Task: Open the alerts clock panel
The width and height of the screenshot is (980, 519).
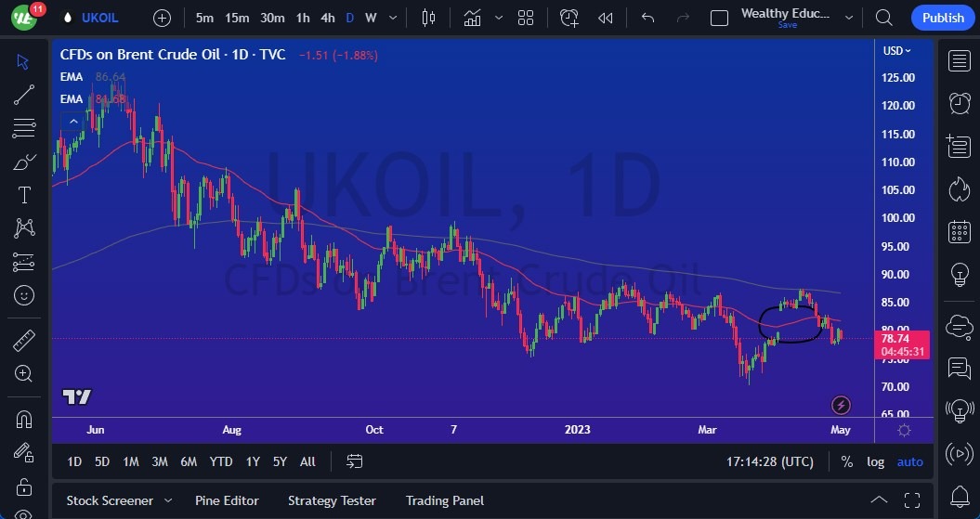Action: (x=959, y=103)
